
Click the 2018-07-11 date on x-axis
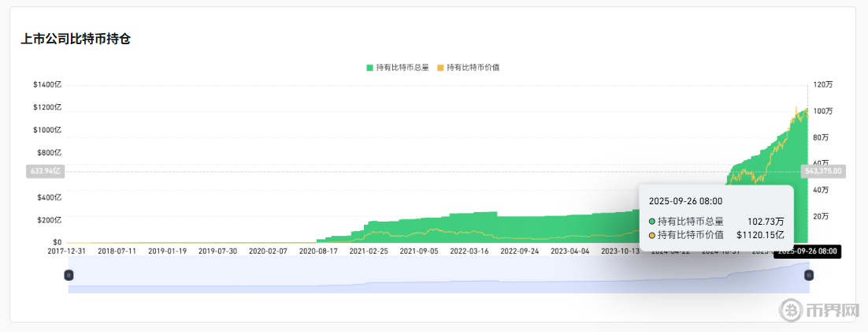tap(117, 252)
